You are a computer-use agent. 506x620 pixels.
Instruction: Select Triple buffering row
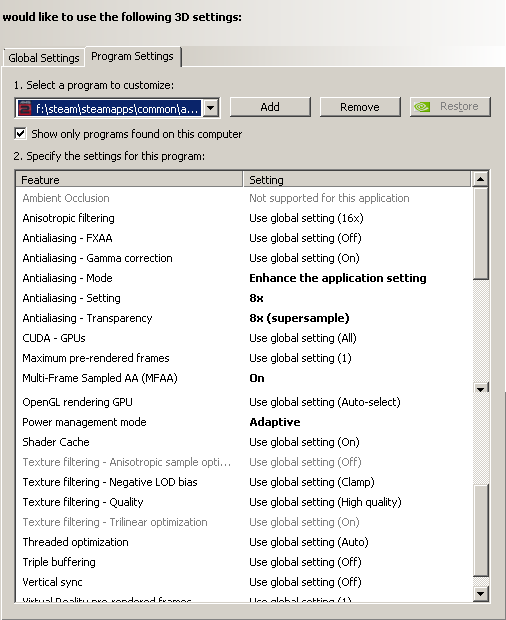pos(244,562)
